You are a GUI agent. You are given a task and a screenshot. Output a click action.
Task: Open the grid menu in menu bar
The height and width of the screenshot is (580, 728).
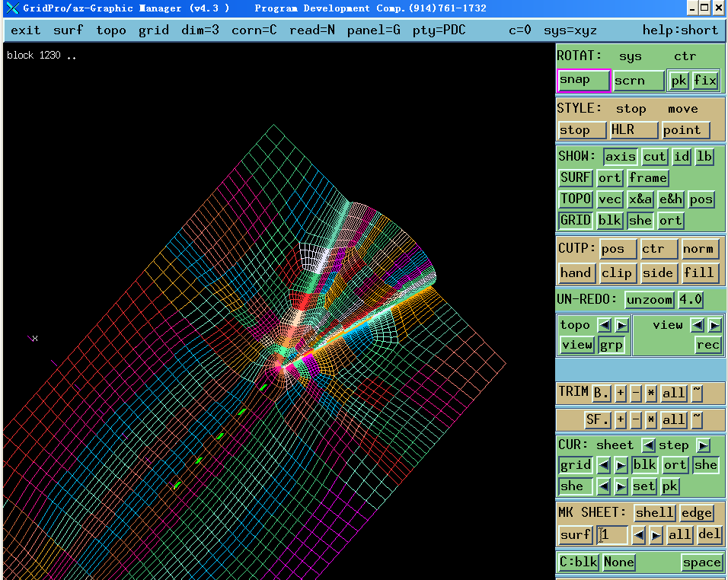coord(154,30)
